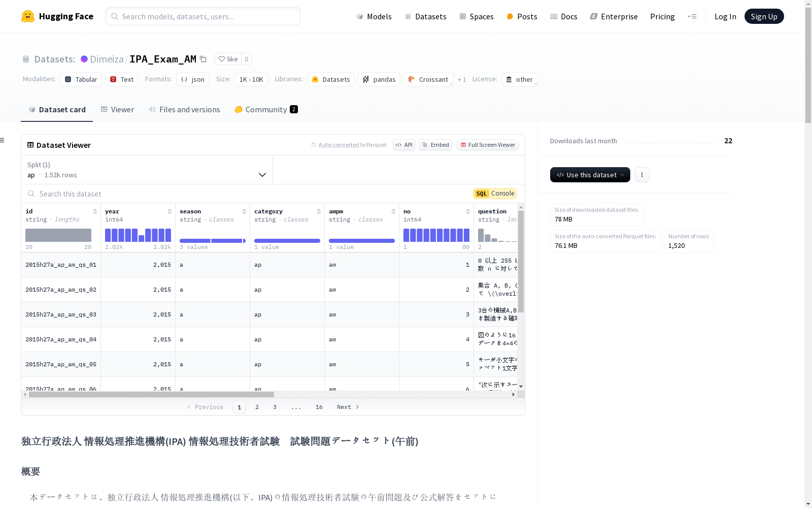Sort by the season column arrows
The width and height of the screenshot is (812, 508).
click(244, 211)
